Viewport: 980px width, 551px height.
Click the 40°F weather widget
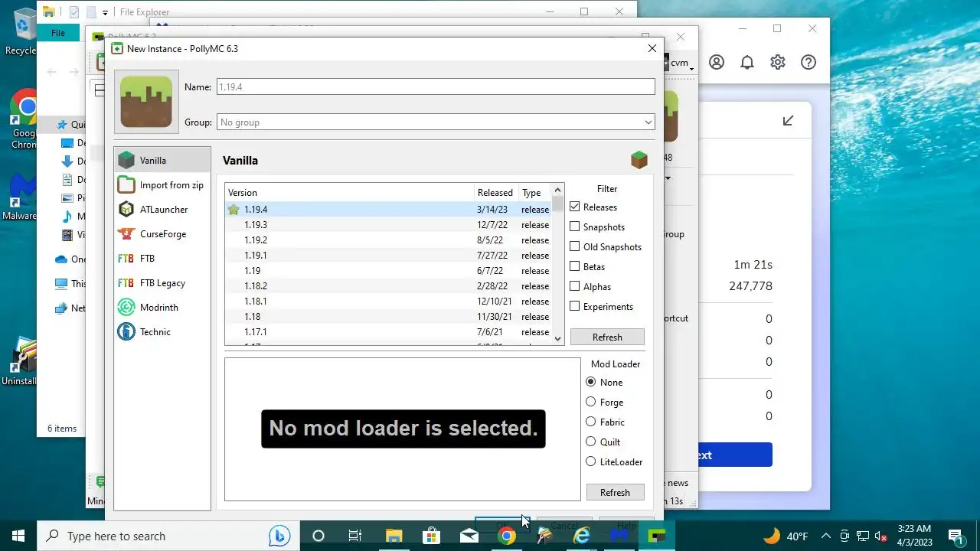(x=785, y=536)
